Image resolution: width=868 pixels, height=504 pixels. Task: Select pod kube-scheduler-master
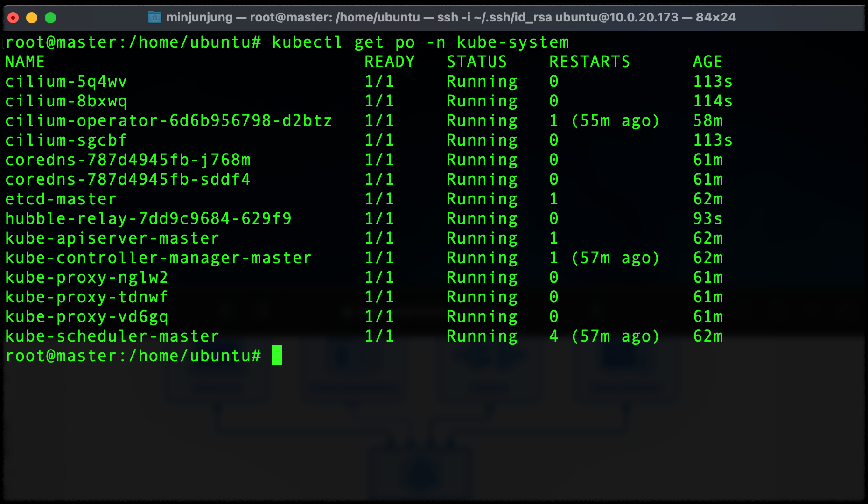pyautogui.click(x=112, y=336)
